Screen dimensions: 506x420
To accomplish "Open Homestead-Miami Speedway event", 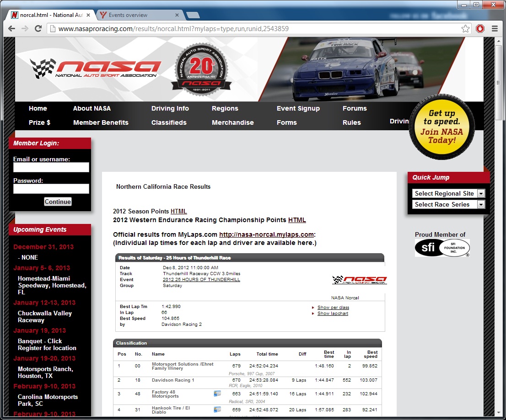I will tap(52, 285).
